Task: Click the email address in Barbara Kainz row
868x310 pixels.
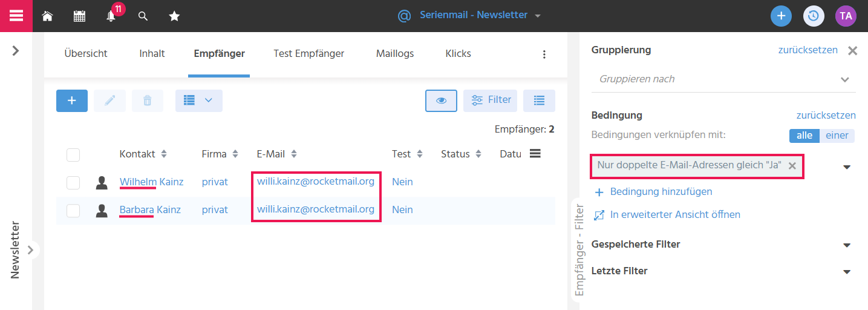Action: coord(316,209)
